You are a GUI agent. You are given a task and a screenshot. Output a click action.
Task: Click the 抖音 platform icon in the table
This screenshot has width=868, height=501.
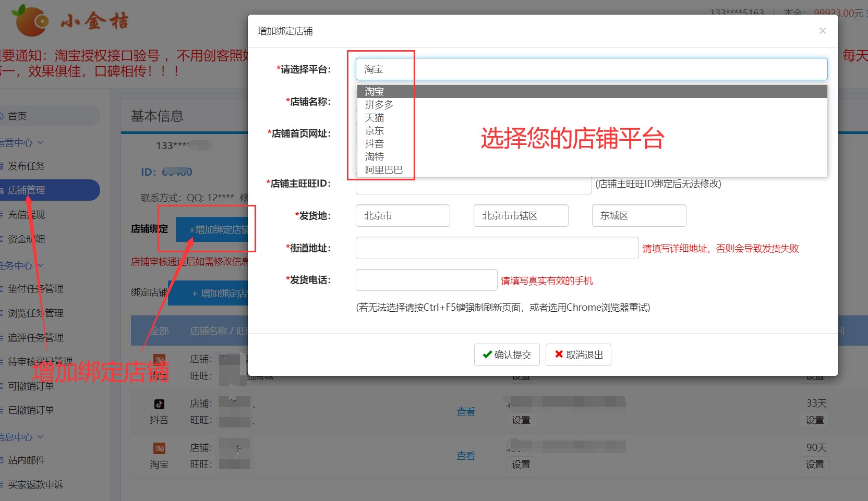pos(159,404)
